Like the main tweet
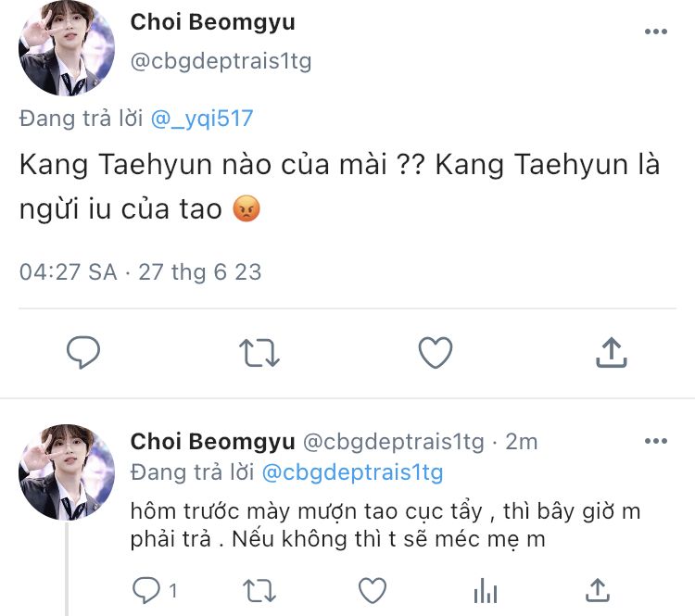This screenshot has height=616, width=695. coord(435,353)
